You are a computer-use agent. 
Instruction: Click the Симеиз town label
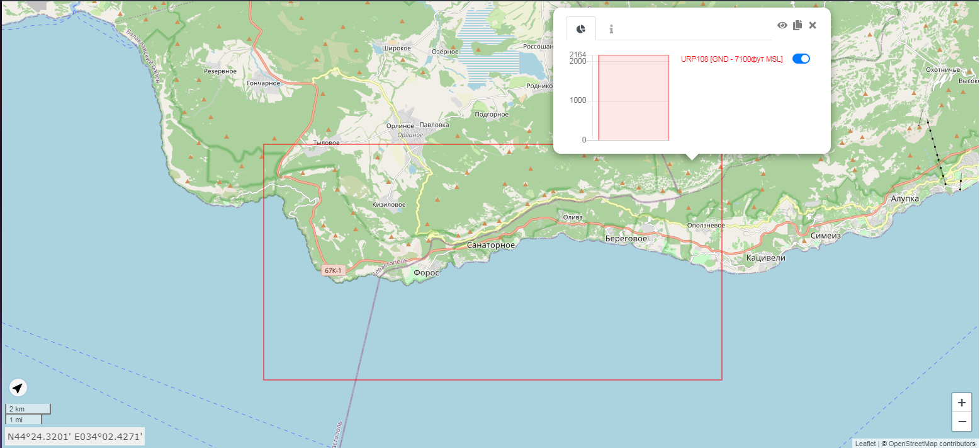point(825,235)
